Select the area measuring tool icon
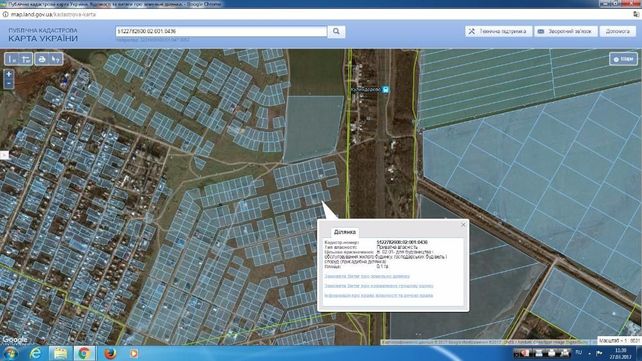 tap(26, 59)
